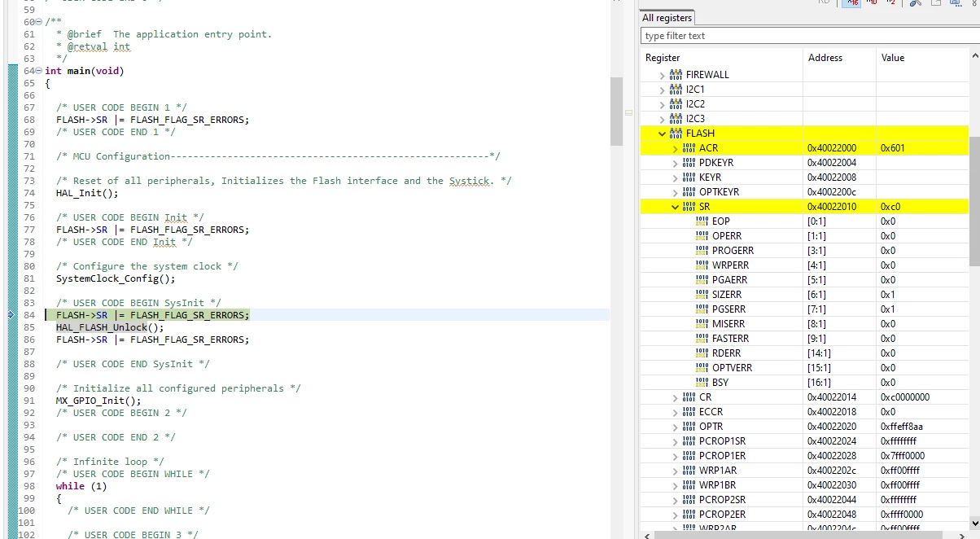980x539 pixels.
Task: Expand the CR register node
Action: point(675,397)
